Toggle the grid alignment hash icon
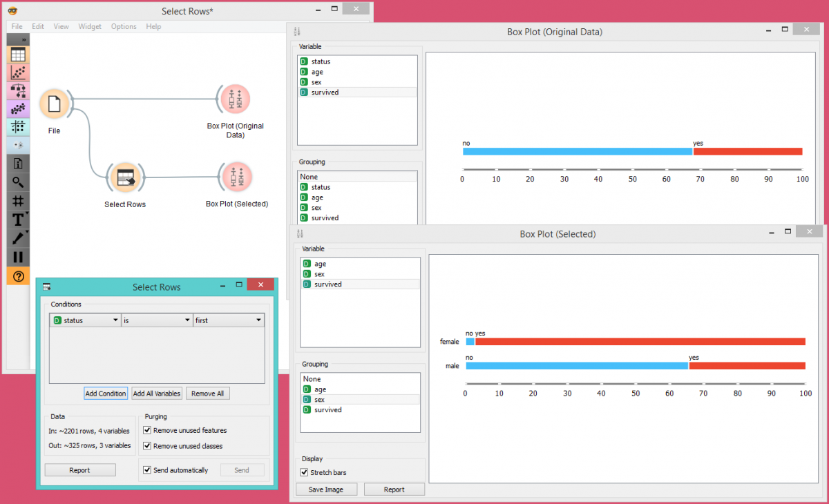The height and width of the screenshot is (504, 829). (19, 201)
